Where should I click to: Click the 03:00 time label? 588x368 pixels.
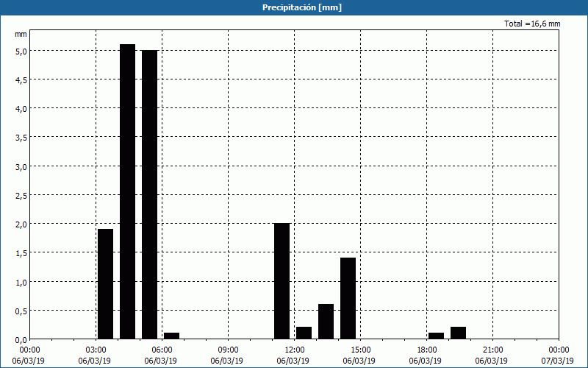point(96,350)
